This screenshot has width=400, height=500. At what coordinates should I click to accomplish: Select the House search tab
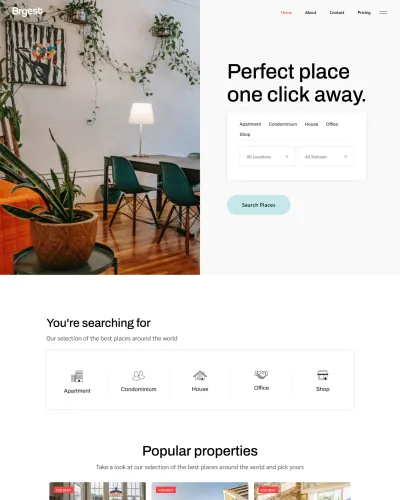tap(311, 124)
